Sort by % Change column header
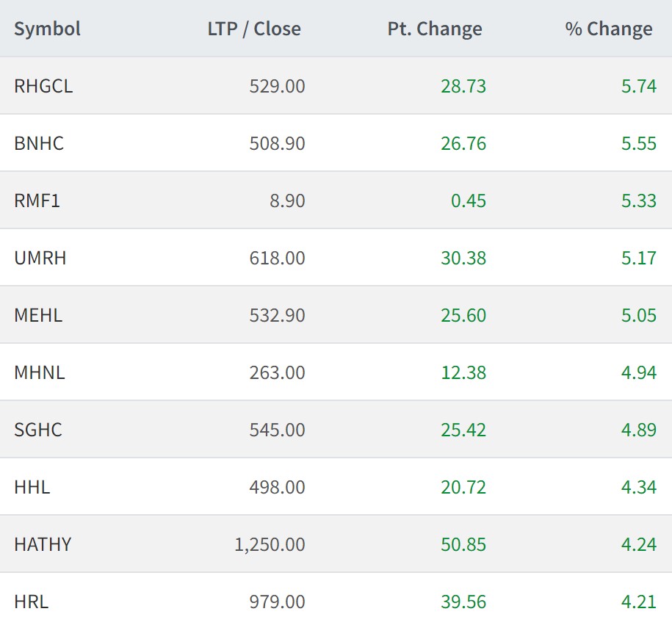 pyautogui.click(x=608, y=29)
